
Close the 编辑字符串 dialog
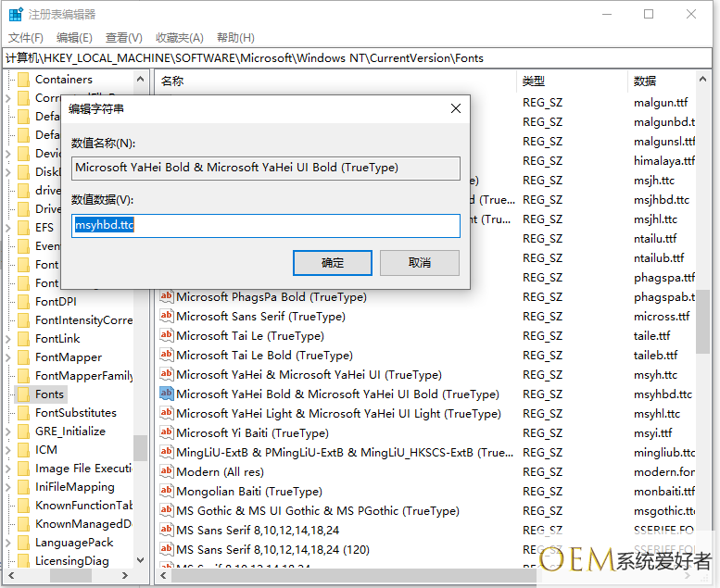[455, 108]
